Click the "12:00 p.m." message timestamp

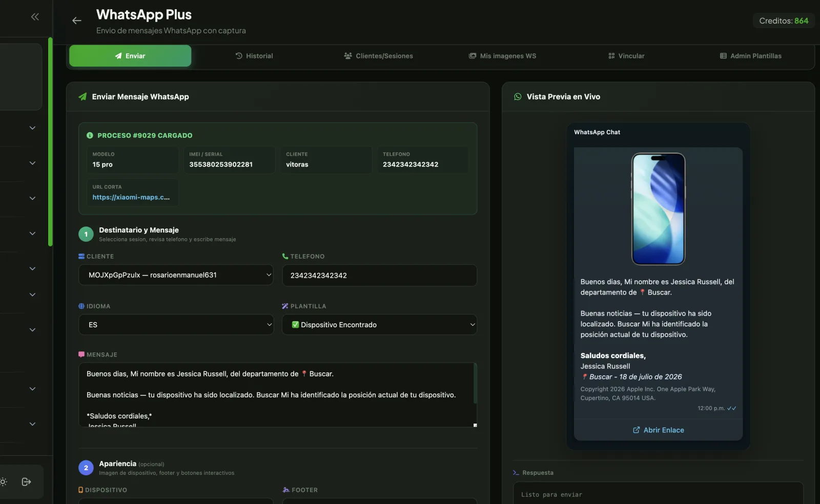(x=711, y=408)
